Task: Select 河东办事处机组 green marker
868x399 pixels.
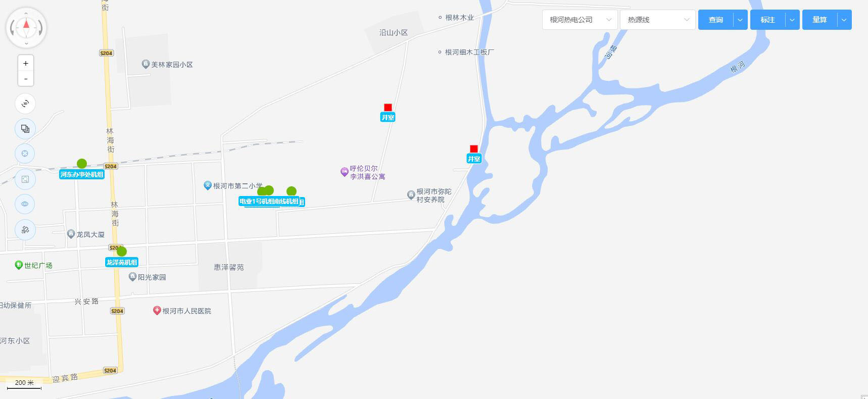Action: point(82,164)
